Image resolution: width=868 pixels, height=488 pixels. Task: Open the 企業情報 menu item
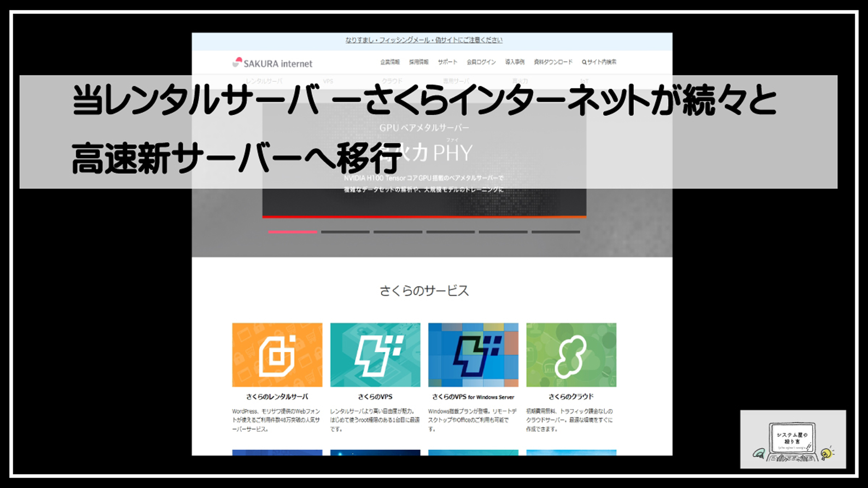coord(390,62)
